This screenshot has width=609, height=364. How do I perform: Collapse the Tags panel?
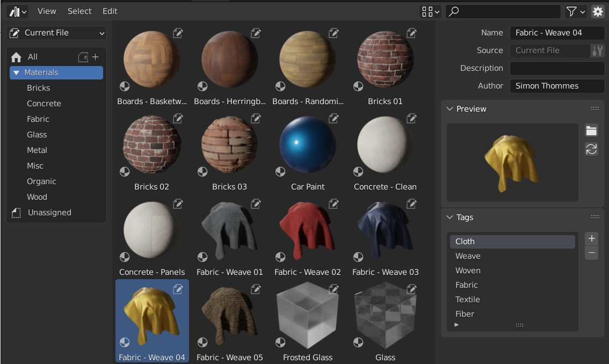click(450, 217)
